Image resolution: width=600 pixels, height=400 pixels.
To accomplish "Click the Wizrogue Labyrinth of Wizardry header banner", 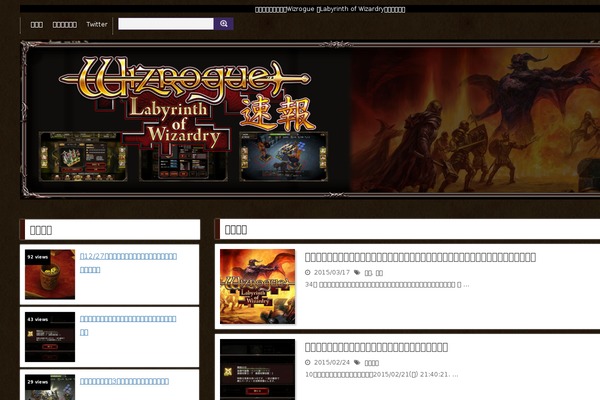I will click(310, 119).
